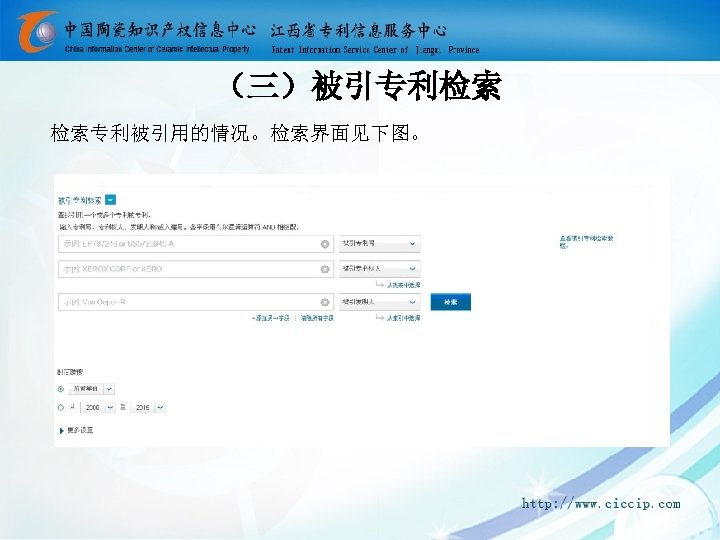The height and width of the screenshot is (540, 720).
Task: Click the clear all fields link
Action: (x=317, y=318)
